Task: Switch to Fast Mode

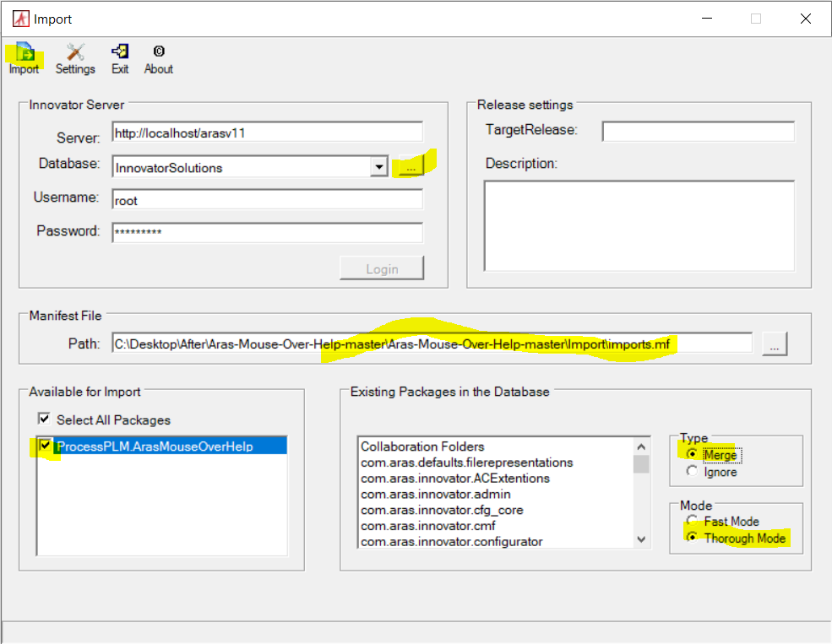Action: 693,522
